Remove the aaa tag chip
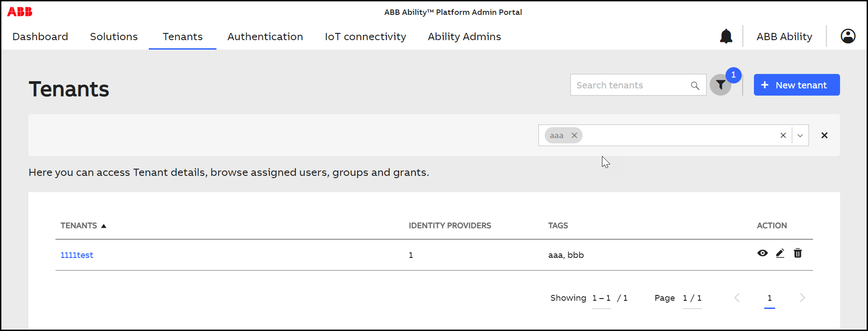 574,135
